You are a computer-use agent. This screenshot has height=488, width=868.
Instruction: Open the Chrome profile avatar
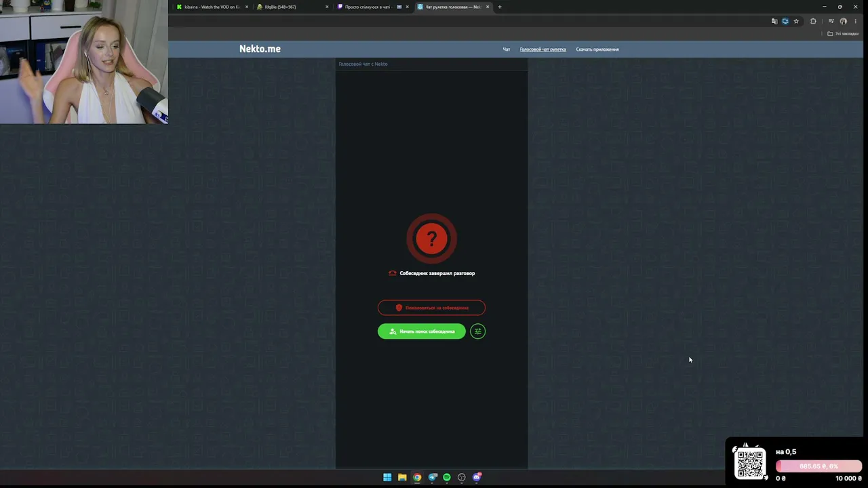[843, 21]
